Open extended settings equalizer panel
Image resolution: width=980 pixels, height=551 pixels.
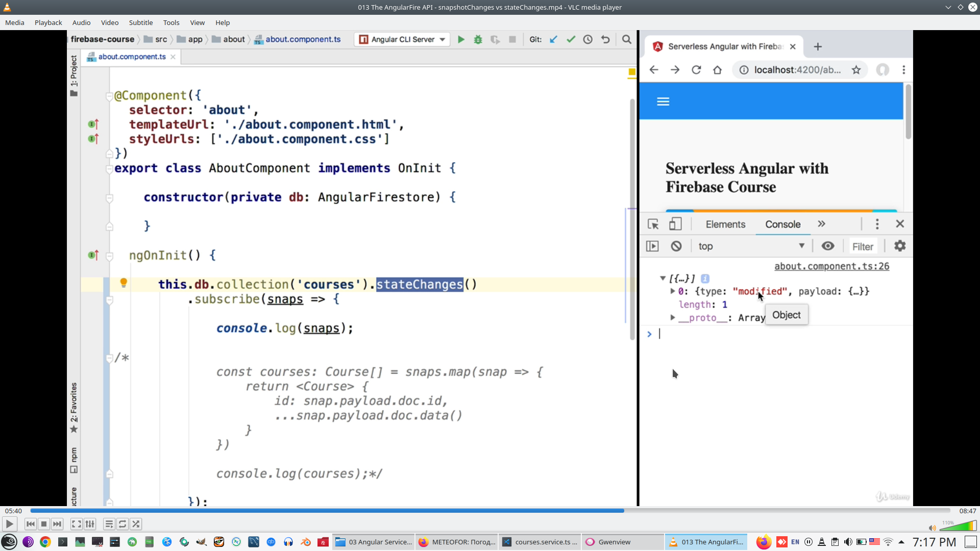point(90,524)
